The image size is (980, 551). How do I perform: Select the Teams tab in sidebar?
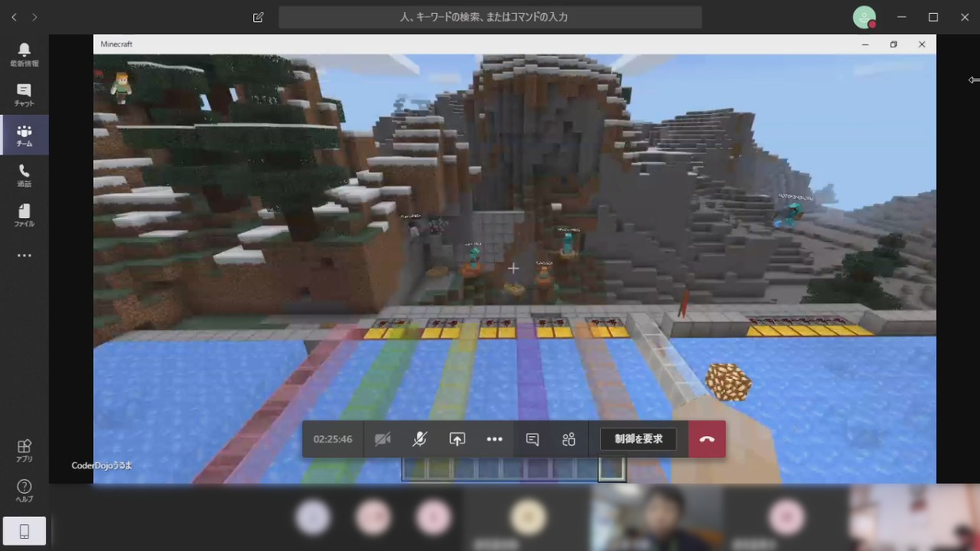coord(24,135)
